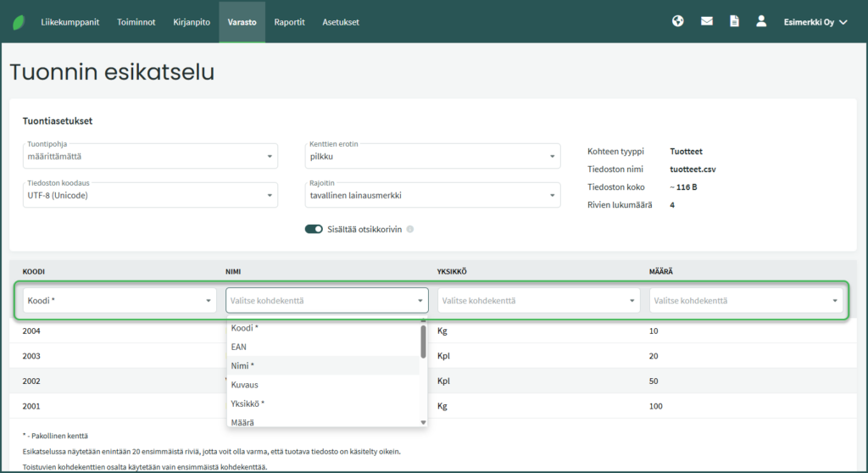Click info icon beside Sisältää otsikkorivin

(409, 230)
